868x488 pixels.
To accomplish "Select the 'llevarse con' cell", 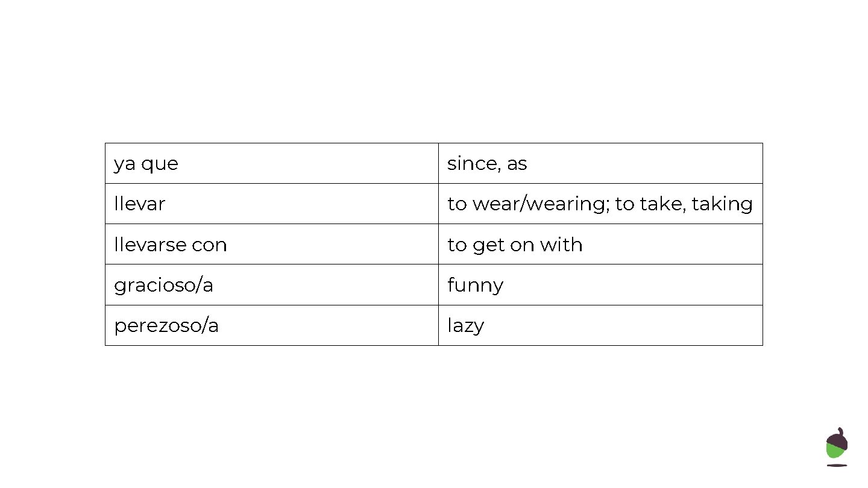I will [271, 244].
